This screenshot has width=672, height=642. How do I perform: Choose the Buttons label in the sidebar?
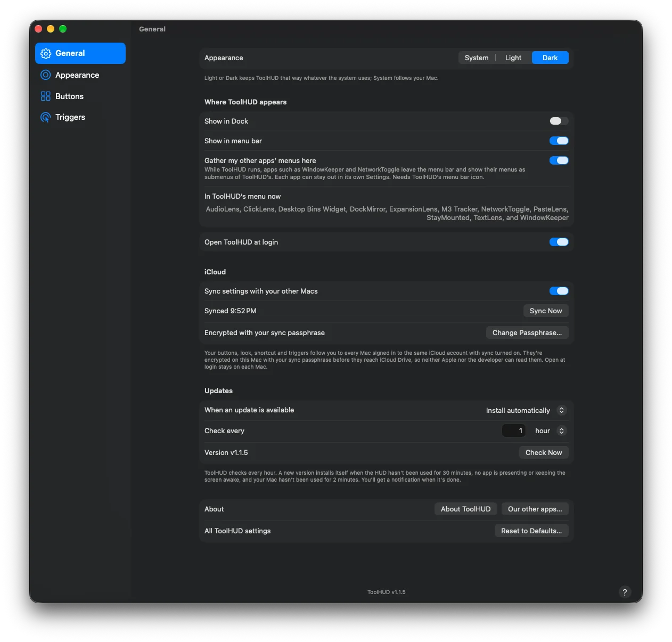coord(69,96)
